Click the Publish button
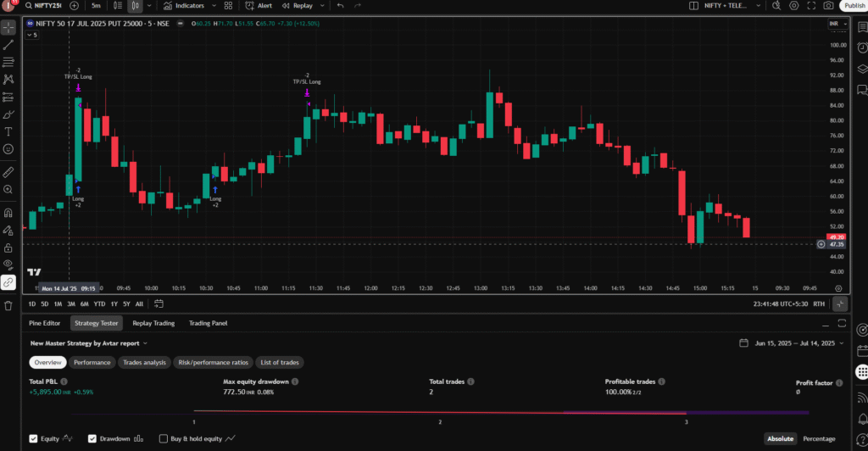 tap(854, 6)
